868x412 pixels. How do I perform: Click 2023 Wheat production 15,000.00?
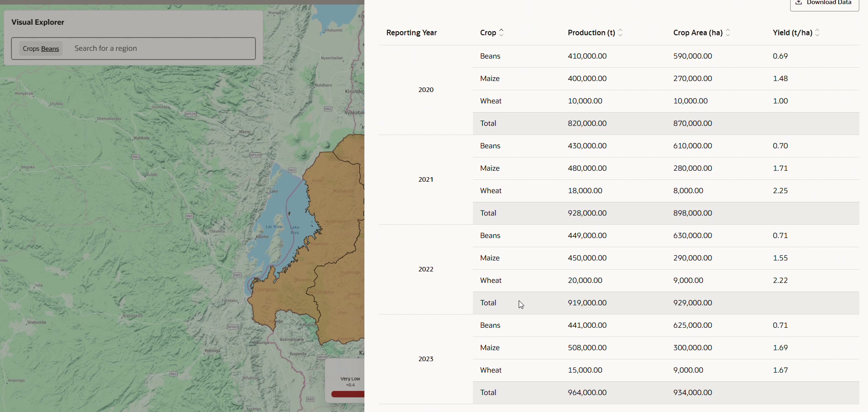pyautogui.click(x=585, y=370)
